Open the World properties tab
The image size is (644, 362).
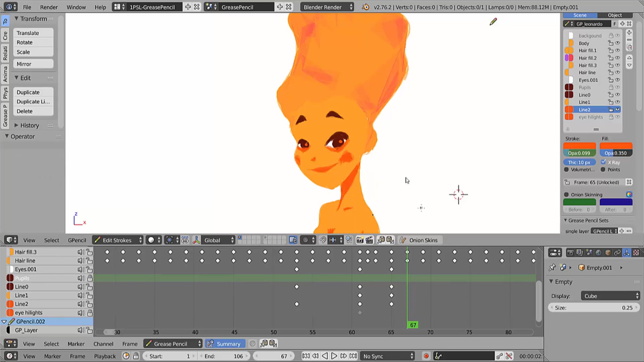[598, 253]
